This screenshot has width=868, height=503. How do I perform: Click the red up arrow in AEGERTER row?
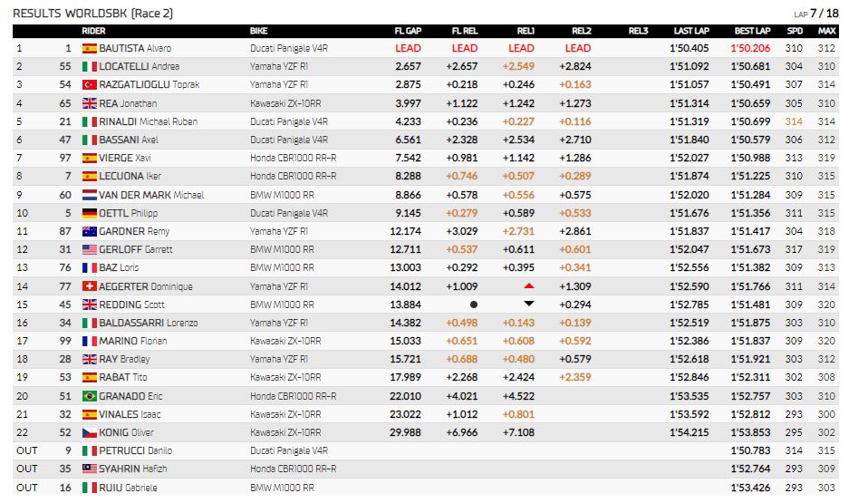pos(528,285)
